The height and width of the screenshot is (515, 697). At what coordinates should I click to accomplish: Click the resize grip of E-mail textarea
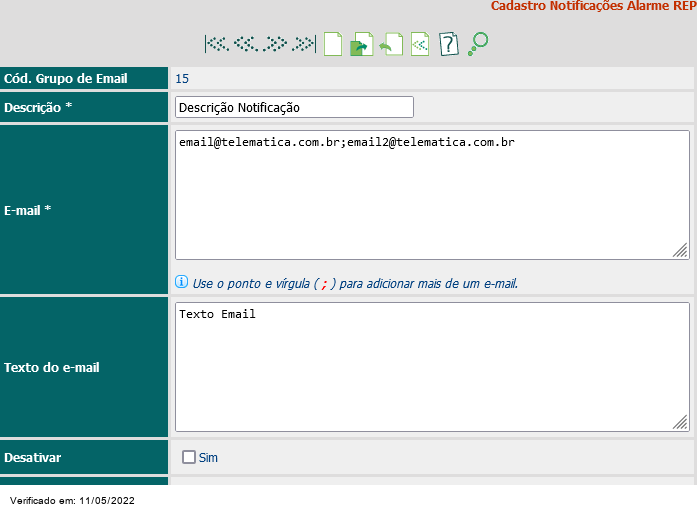680,250
